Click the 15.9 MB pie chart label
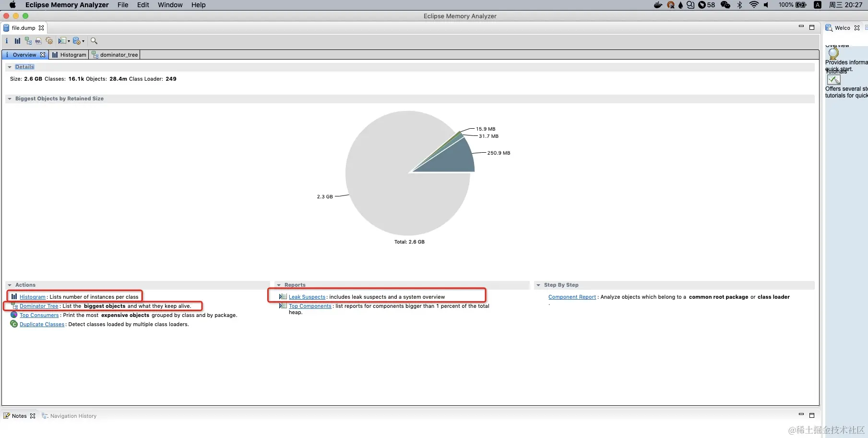Screen dimensions: 868x438 486,129
